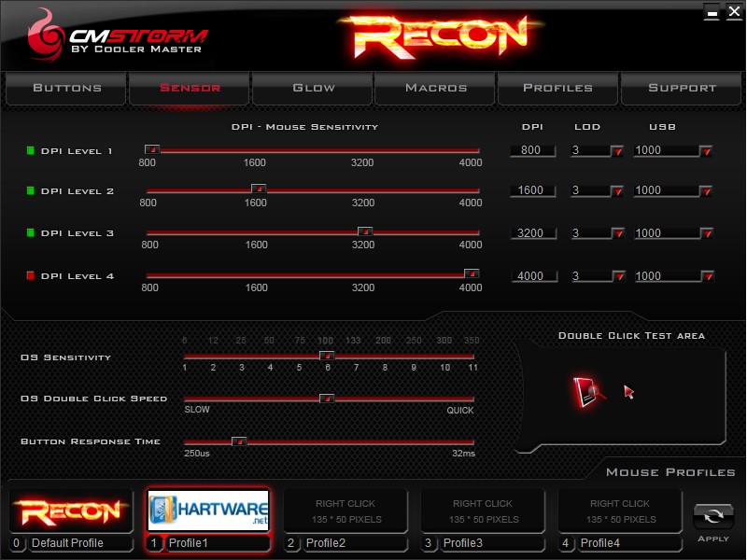Click the number 2 beside Profile2
Viewport: 747px width, 560px height.
(291, 543)
